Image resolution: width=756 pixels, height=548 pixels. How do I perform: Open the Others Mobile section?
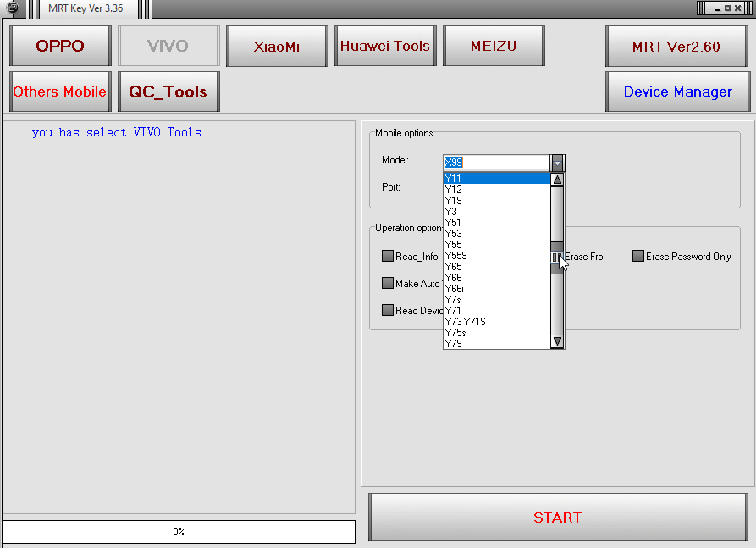click(59, 91)
